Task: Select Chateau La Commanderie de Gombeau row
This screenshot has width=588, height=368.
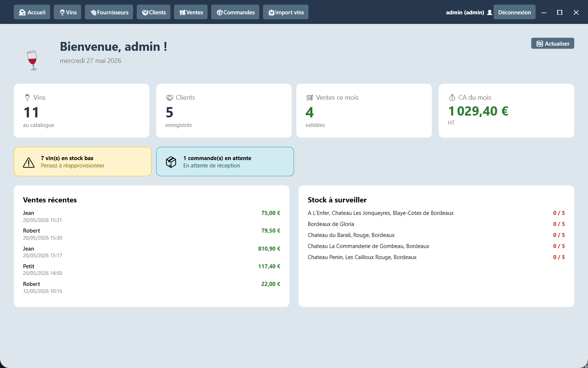Action: [x=436, y=246]
